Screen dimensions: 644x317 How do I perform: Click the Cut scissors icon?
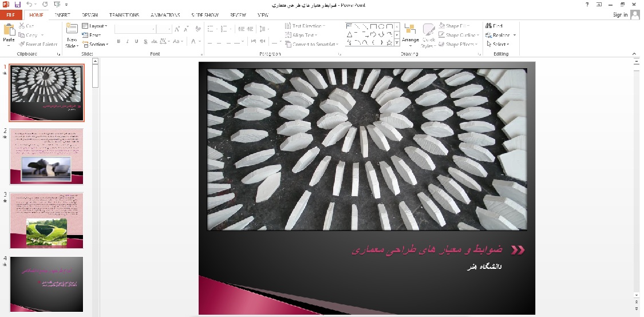click(26, 26)
